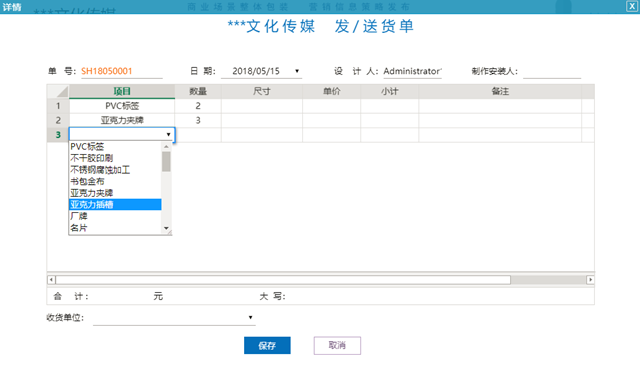The width and height of the screenshot is (640, 367).
Task: Select 亚克力插槽 from the dropdown list
Action: click(115, 205)
